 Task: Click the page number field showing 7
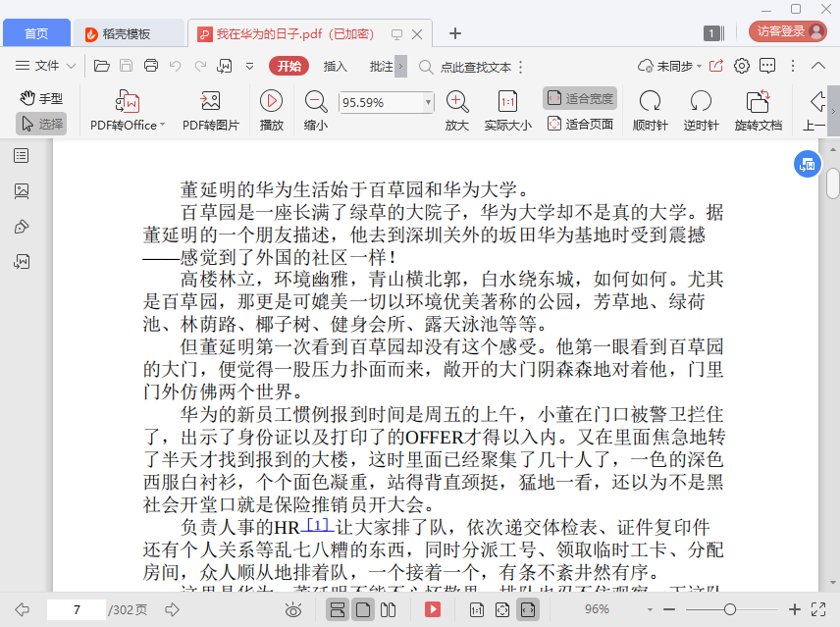pos(77,610)
